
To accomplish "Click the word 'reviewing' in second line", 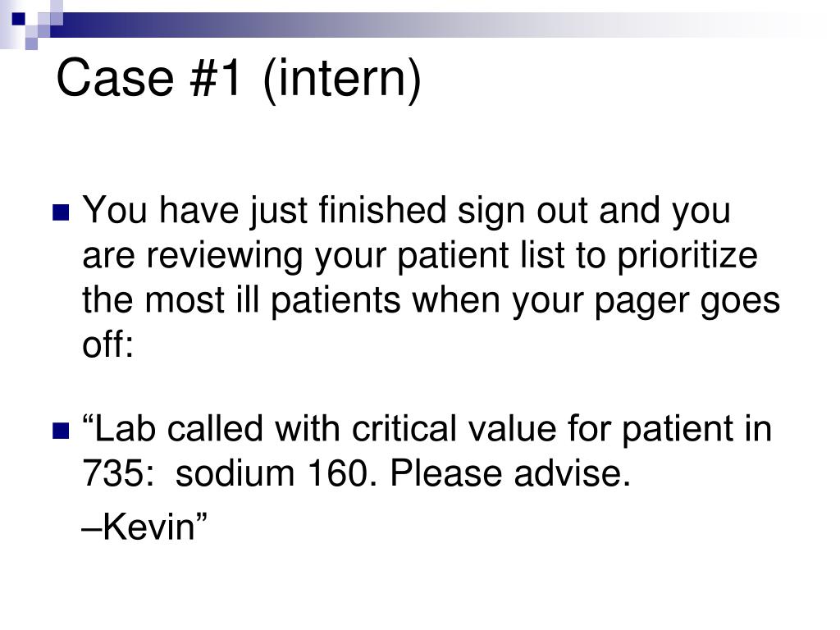I will 225,257.
